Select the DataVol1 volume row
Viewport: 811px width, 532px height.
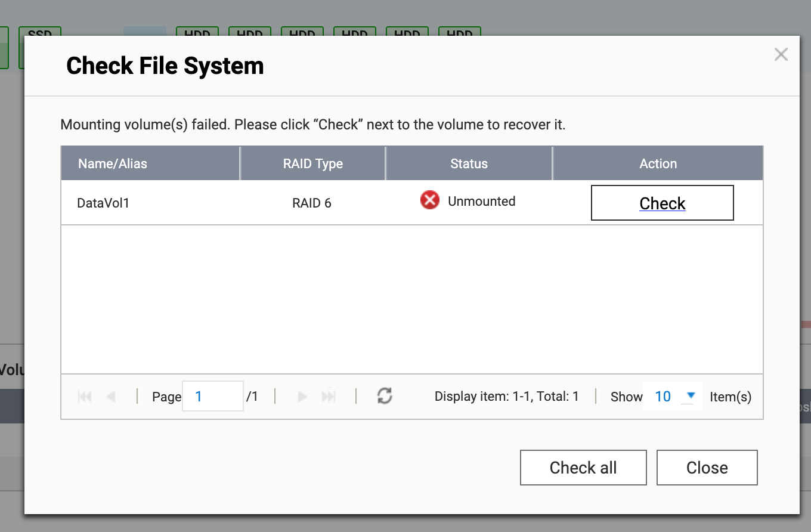coord(103,203)
